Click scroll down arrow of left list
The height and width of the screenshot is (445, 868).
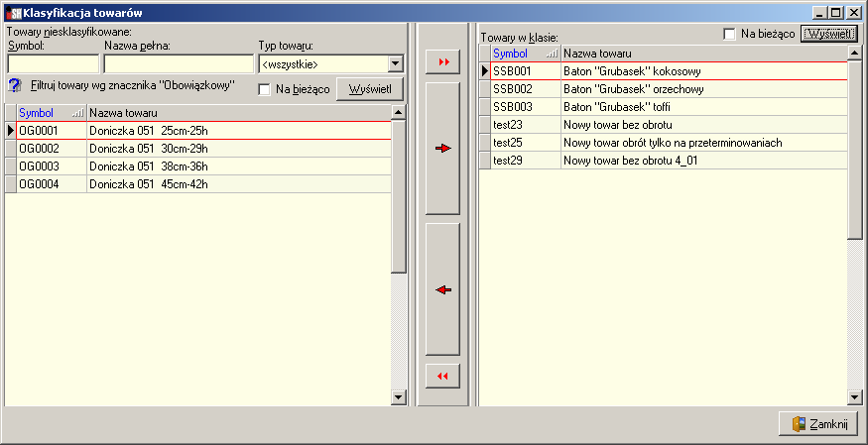(x=399, y=396)
